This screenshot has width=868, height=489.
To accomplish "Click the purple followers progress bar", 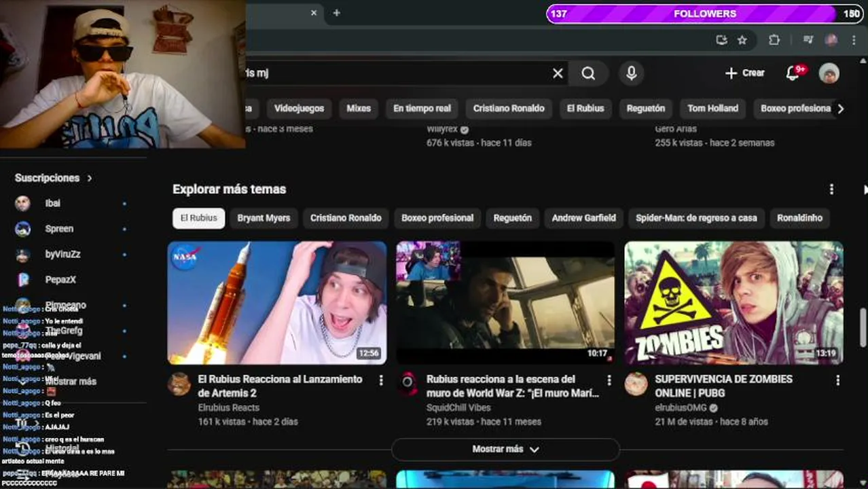I will (x=704, y=14).
